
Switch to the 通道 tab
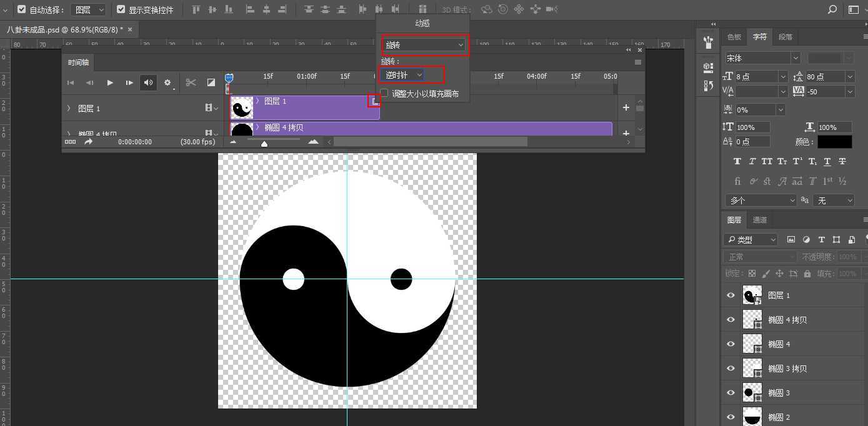(759, 220)
